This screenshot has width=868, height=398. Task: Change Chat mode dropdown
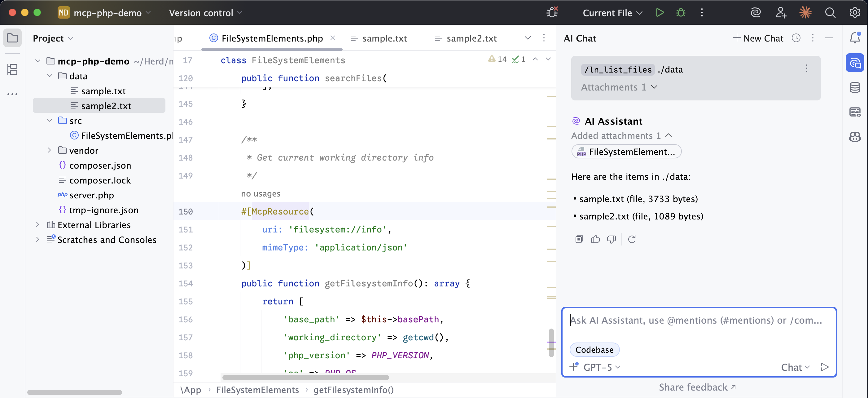[x=795, y=367]
